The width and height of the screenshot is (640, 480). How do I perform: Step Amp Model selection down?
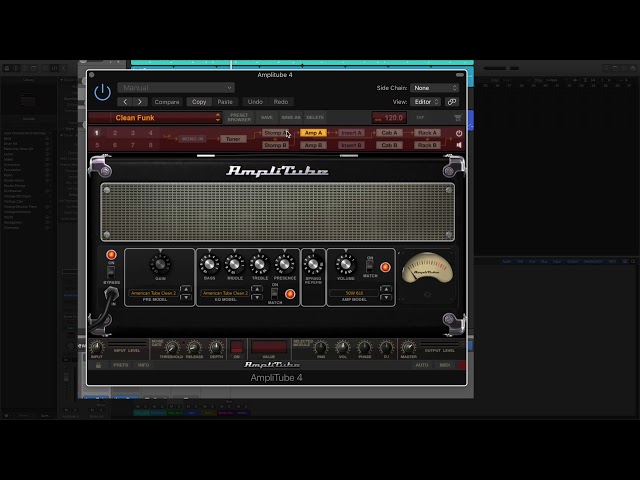[x=386, y=297]
